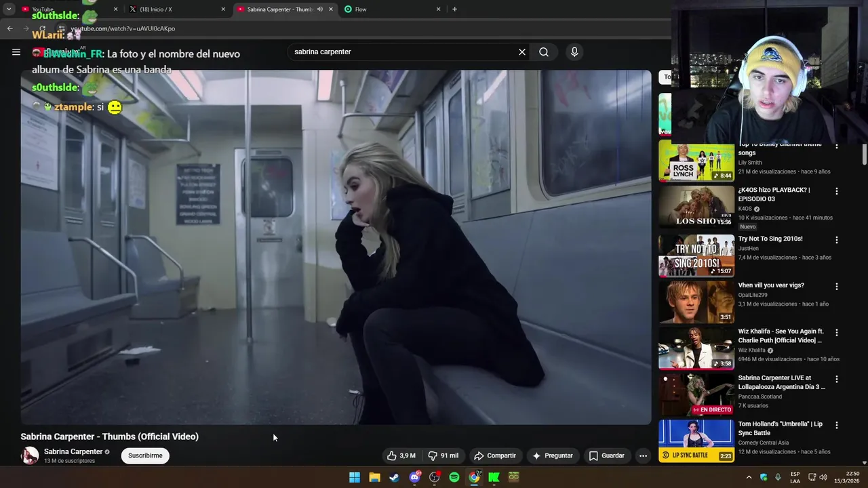Open the YouTube guide hamburger menu
The width and height of the screenshot is (868, 488).
click(16, 52)
